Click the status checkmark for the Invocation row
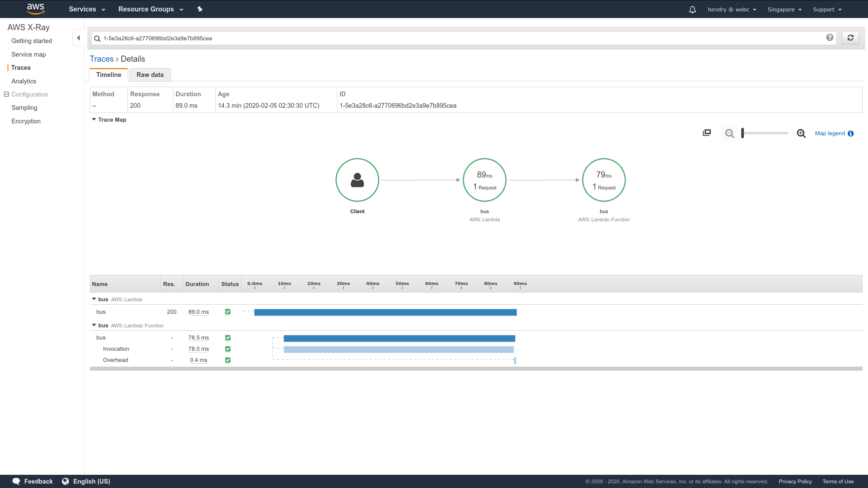Image resolution: width=868 pixels, height=488 pixels. click(x=228, y=349)
